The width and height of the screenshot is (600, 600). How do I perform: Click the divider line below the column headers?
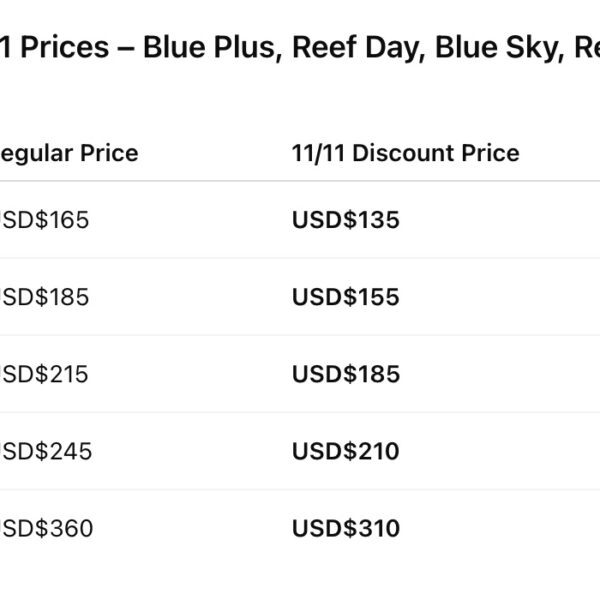(x=300, y=181)
